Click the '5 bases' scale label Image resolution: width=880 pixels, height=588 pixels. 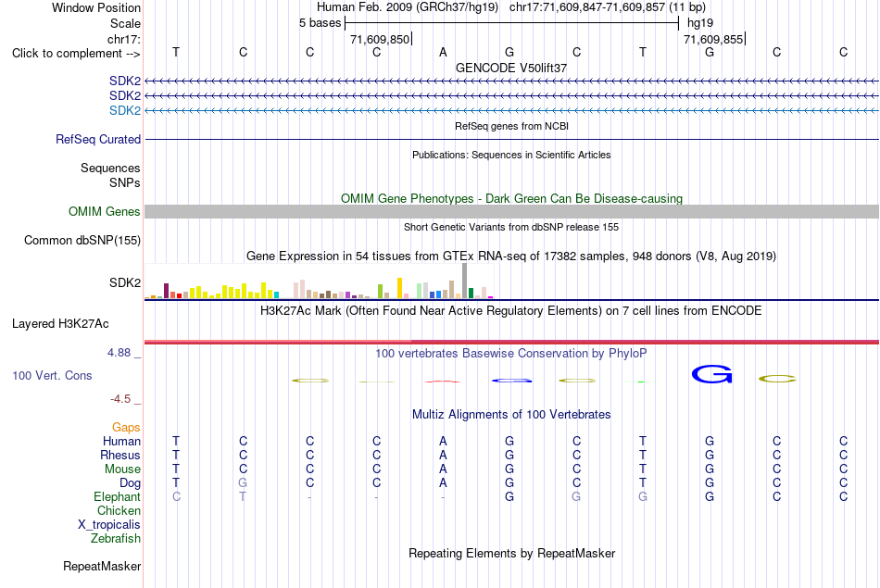click(320, 23)
